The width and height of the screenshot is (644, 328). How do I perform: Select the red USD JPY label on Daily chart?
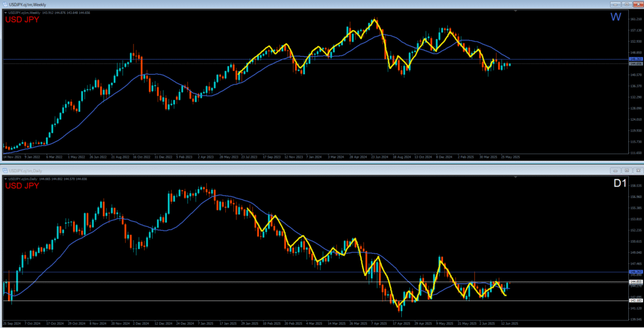pyautogui.click(x=22, y=186)
